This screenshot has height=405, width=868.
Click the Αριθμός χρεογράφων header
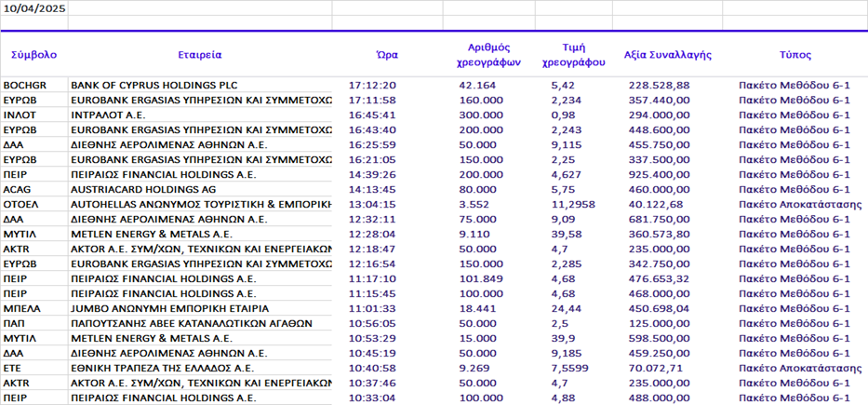click(488, 55)
